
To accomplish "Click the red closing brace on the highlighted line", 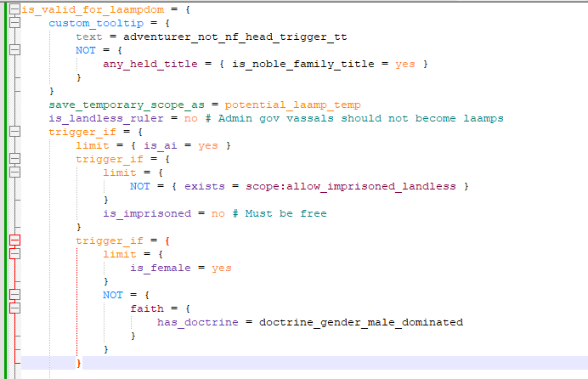I will coord(79,363).
